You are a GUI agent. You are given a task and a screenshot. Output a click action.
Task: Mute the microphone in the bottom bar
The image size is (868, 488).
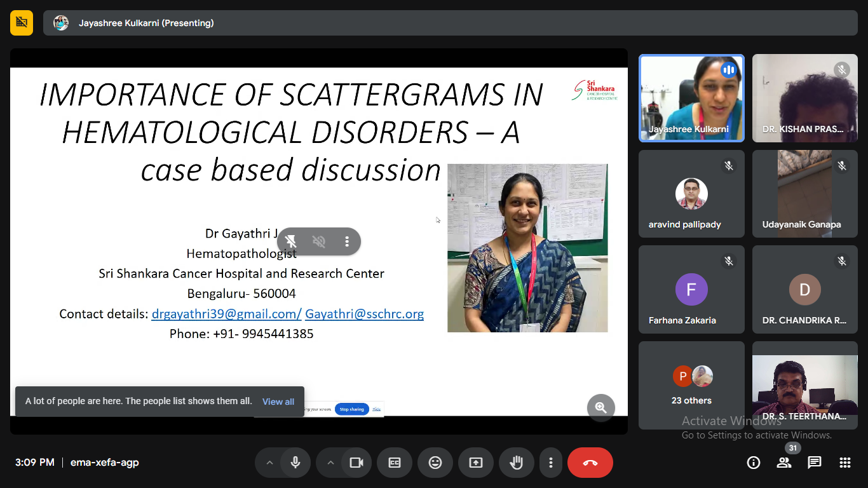[x=295, y=463]
